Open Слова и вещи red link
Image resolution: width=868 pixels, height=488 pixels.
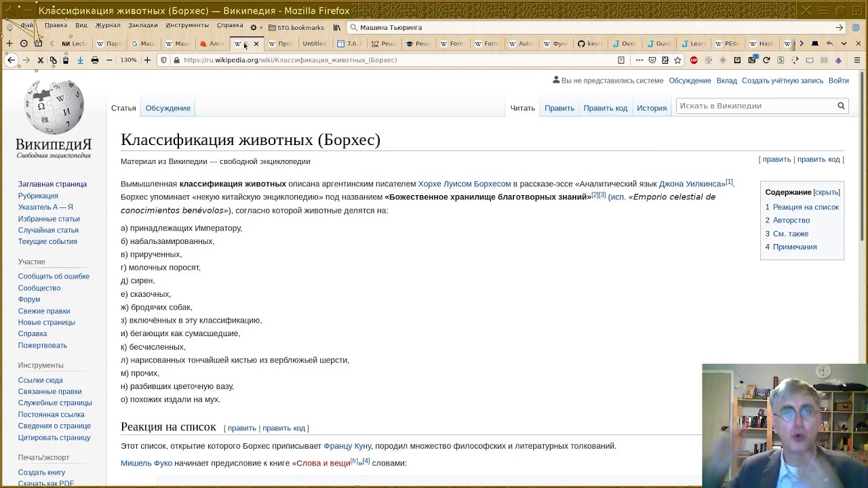323,463
